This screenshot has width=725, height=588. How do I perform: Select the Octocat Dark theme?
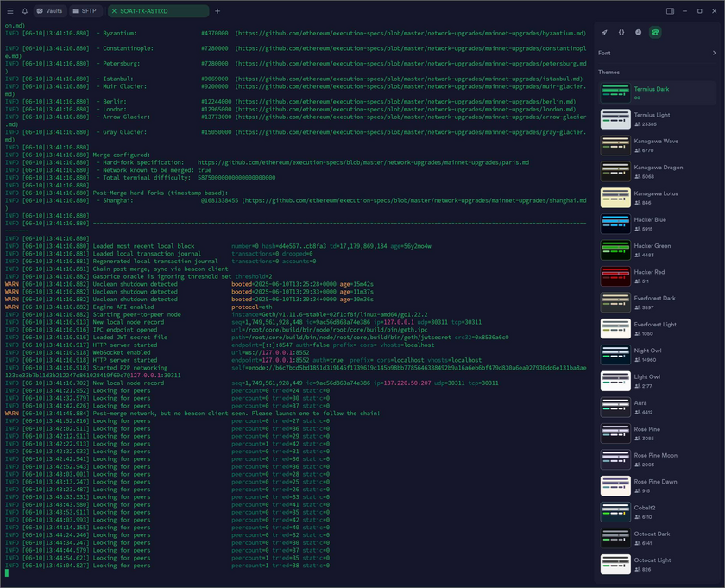pyautogui.click(x=657, y=538)
